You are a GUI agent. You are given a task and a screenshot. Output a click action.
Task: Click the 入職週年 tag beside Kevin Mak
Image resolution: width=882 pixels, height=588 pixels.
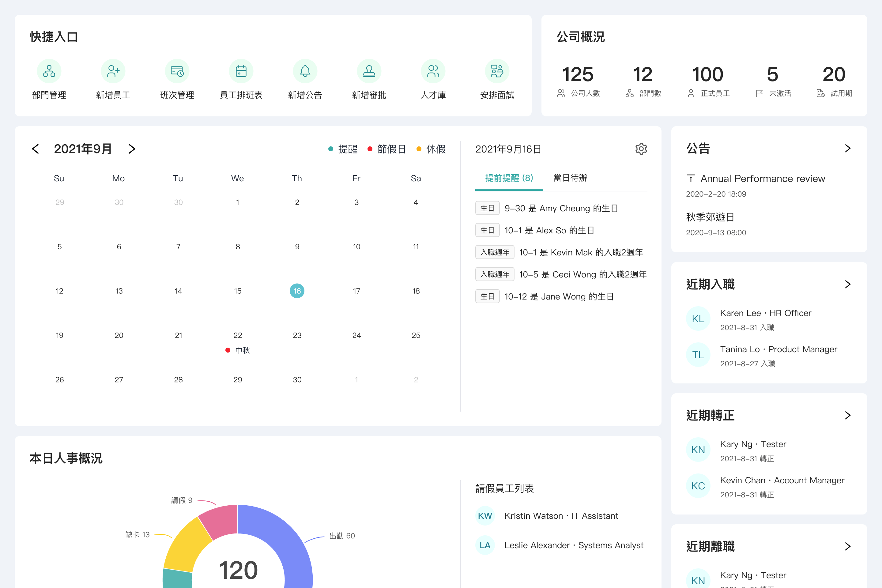pyautogui.click(x=495, y=252)
